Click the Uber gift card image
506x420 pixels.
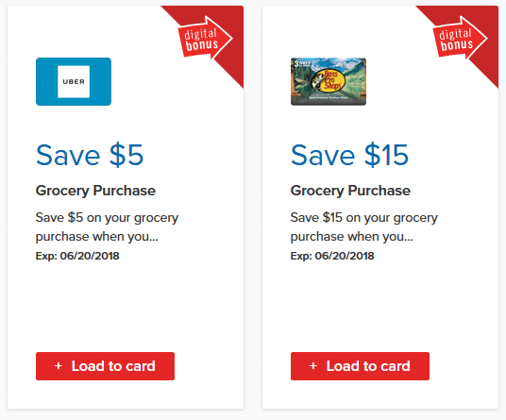(74, 81)
